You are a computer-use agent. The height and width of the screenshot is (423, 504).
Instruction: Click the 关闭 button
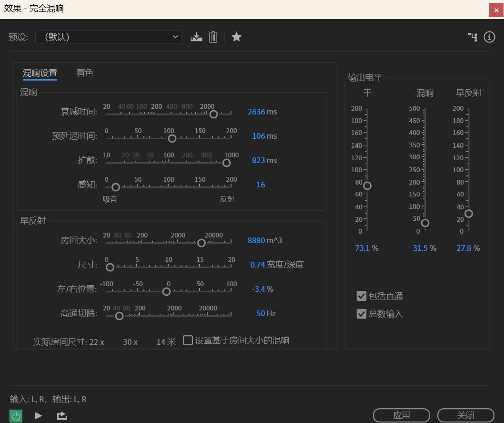tap(465, 415)
